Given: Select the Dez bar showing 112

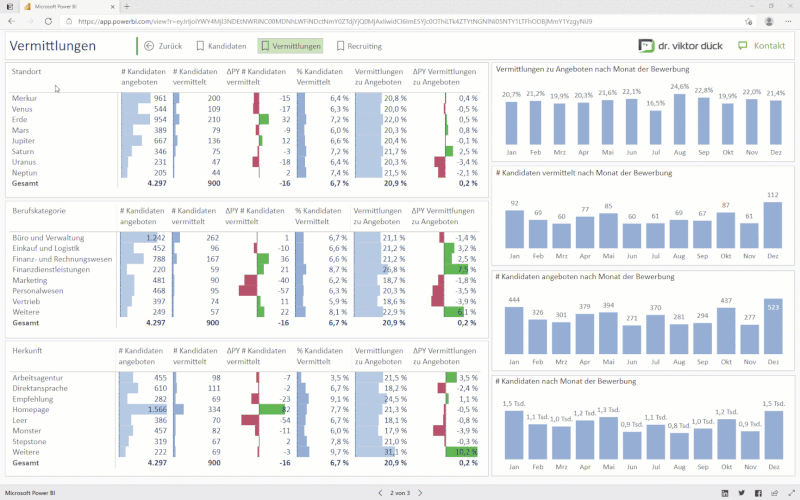Looking at the screenshot, I should (772, 224).
